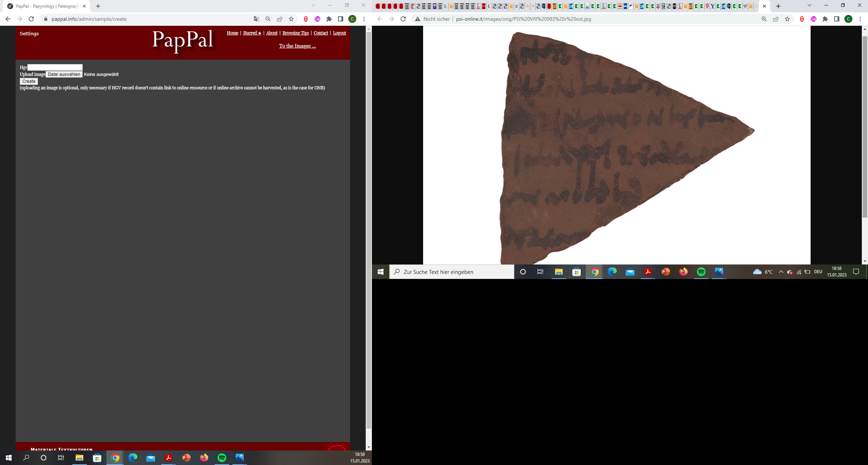The width and height of the screenshot is (868, 465).
Task: Click the Logout link
Action: coord(340,33)
